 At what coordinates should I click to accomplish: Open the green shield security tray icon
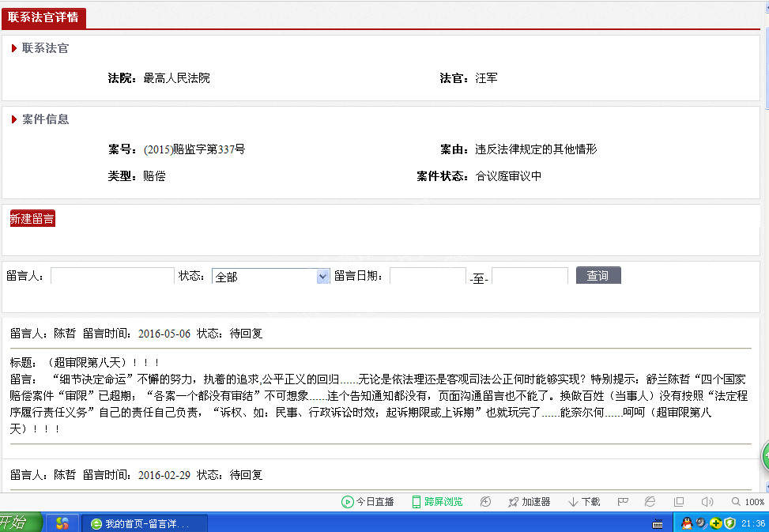point(729,523)
